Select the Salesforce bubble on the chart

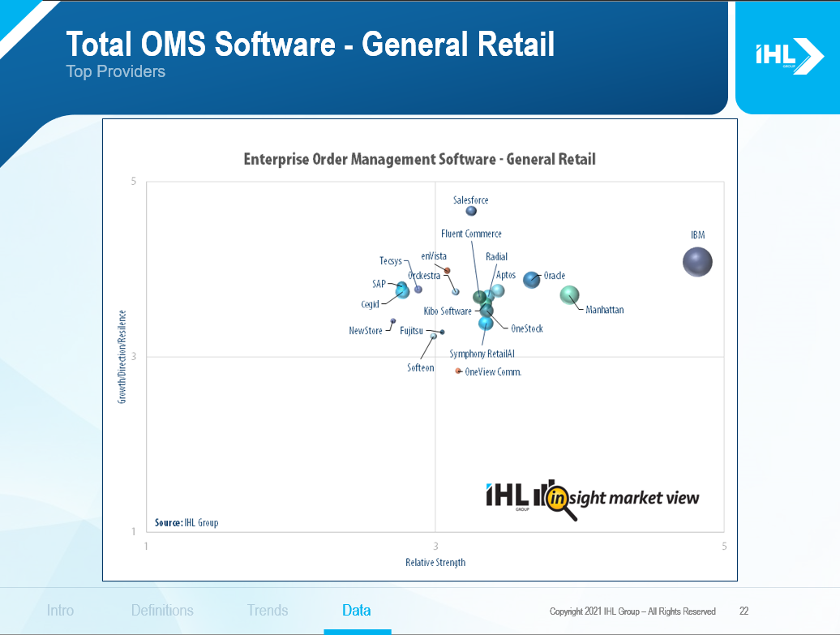pyautogui.click(x=471, y=211)
